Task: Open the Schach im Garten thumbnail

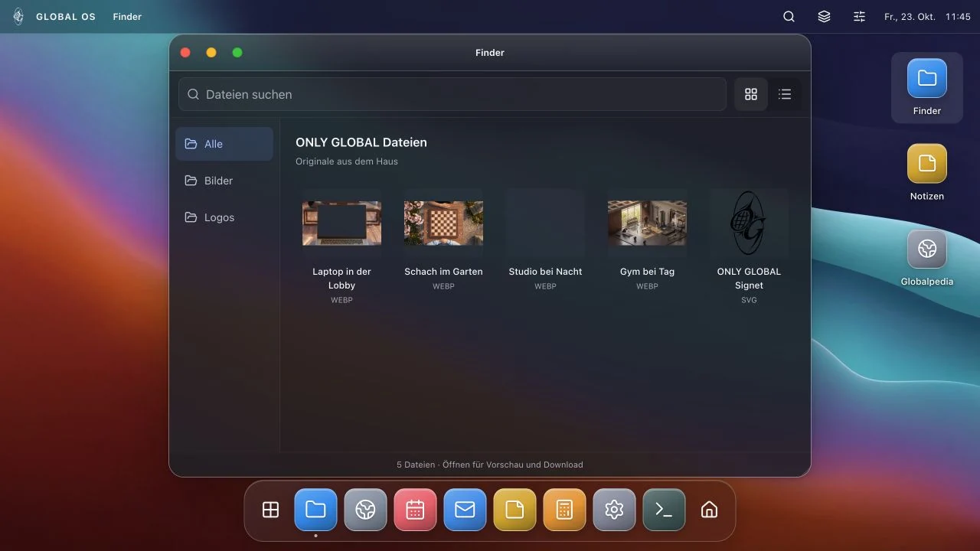Action: [x=443, y=223]
